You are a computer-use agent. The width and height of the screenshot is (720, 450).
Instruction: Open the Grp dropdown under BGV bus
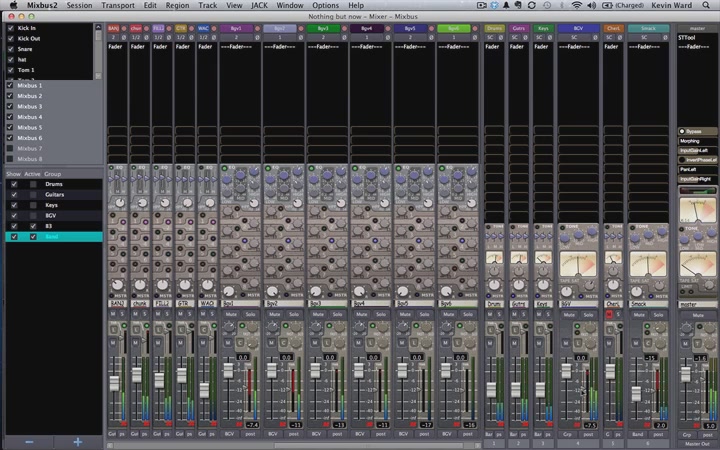[568, 434]
